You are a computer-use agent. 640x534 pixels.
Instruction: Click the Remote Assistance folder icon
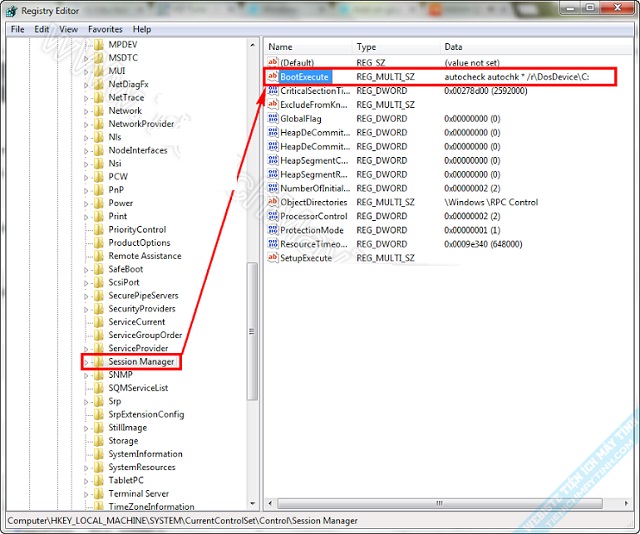[x=98, y=256]
